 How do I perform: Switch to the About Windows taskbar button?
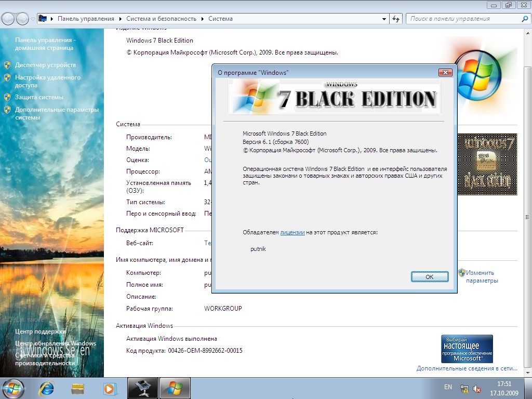[175, 388]
